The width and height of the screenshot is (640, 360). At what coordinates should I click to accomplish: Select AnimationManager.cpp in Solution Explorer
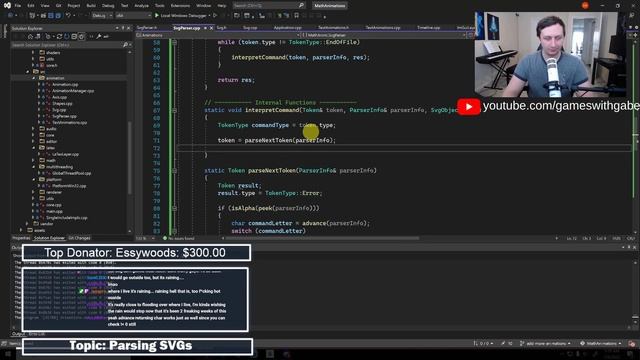point(73,91)
